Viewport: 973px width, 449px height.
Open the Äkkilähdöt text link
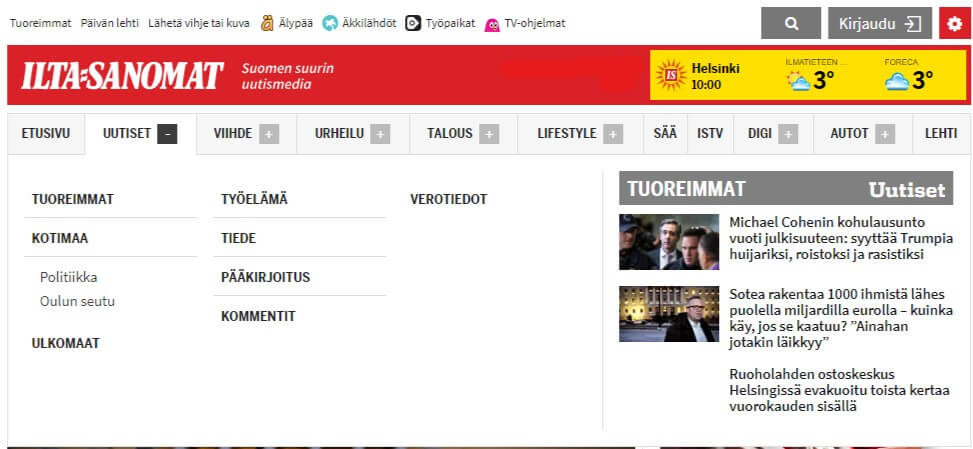[x=369, y=24]
